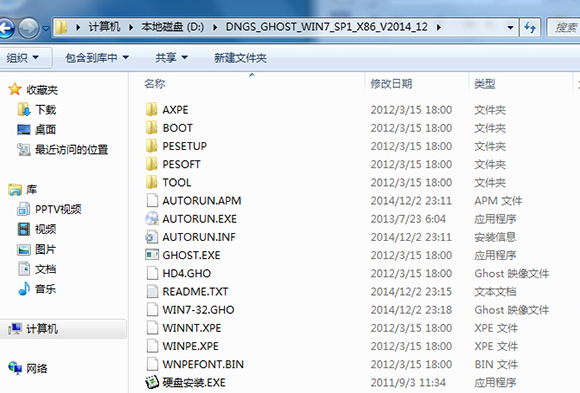Screen dimensions: 580x393
Task: Open the 共享 menu
Action: point(171,58)
